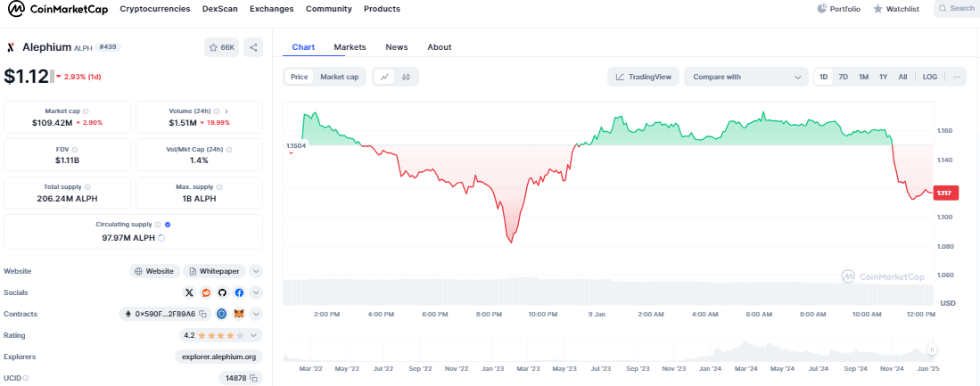
Task: Expand more Contracts with chevron
Action: tap(256, 314)
